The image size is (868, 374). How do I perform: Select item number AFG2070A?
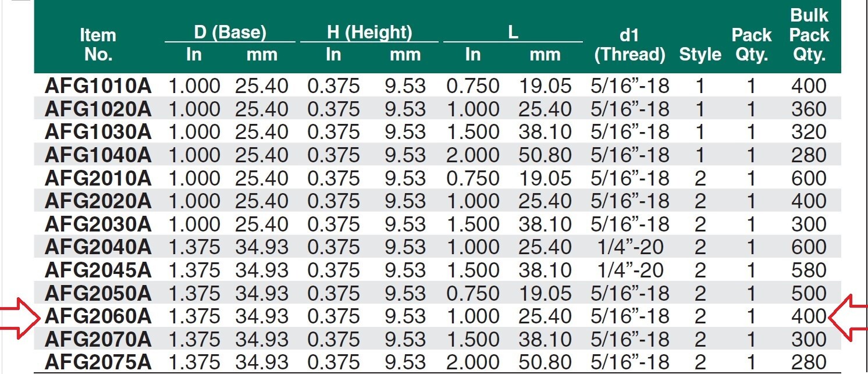[98, 339]
